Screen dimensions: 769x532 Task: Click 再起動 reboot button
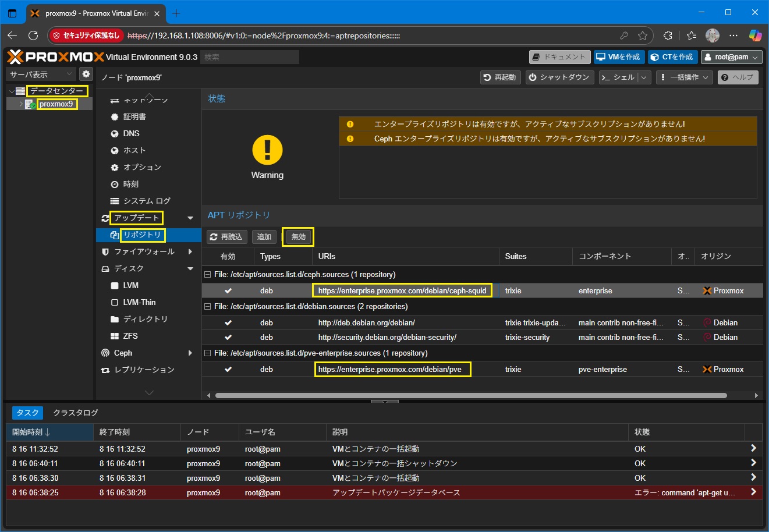[x=501, y=77]
